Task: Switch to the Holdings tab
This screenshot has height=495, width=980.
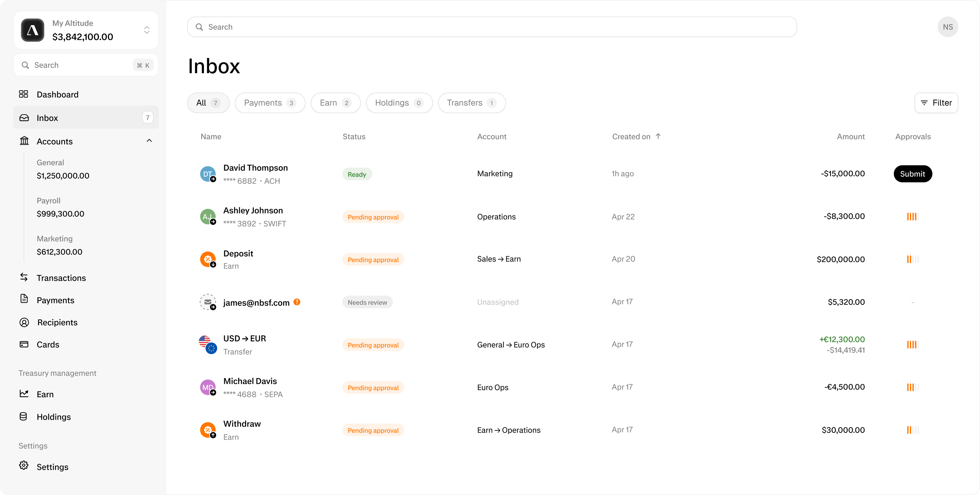Action: pyautogui.click(x=399, y=103)
